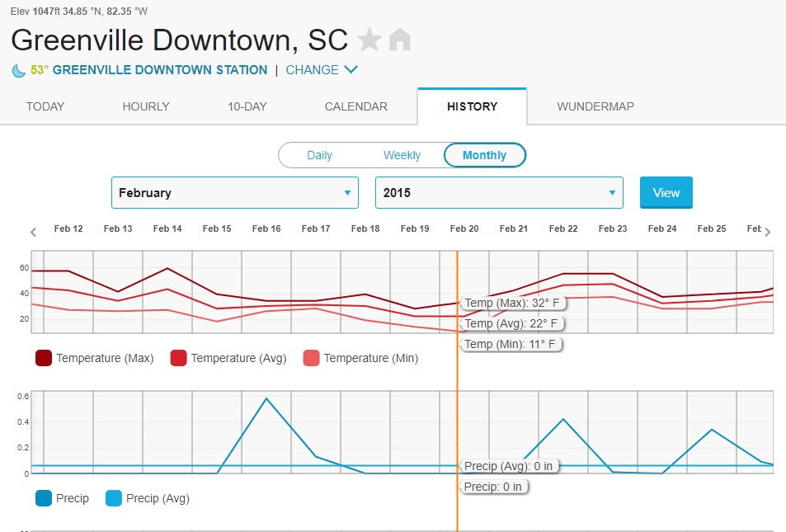
Task: Click the home icon beside the city name
Action: 400,40
